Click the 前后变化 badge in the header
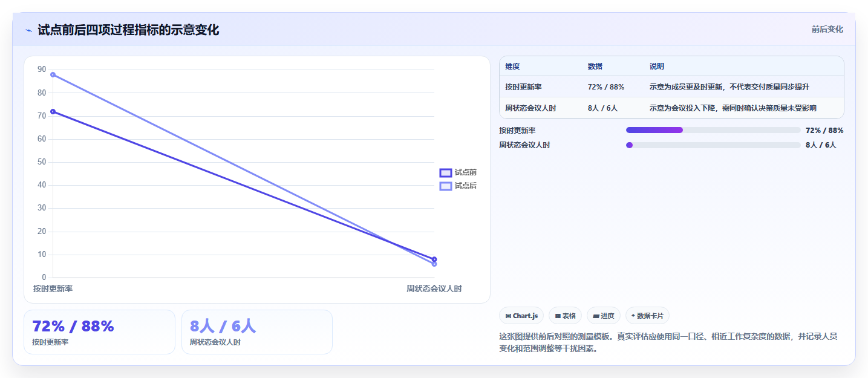The width and height of the screenshot is (868, 378). 827,29
